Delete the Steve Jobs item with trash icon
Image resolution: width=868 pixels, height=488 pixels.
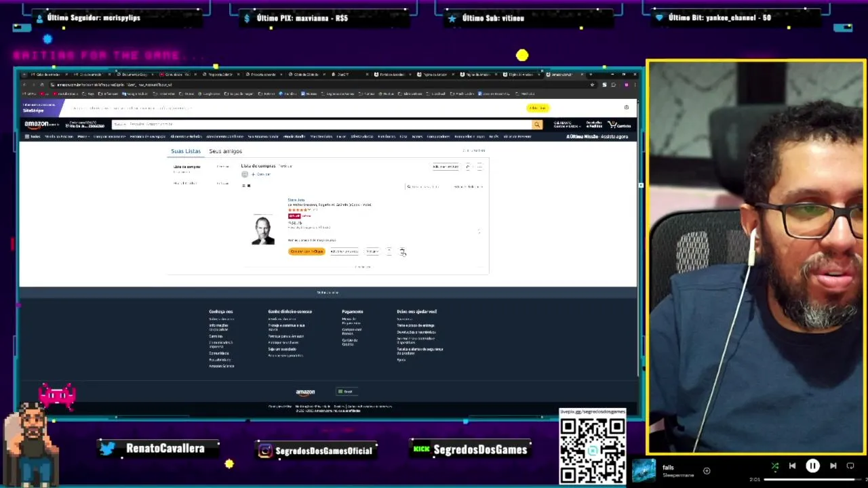point(402,251)
